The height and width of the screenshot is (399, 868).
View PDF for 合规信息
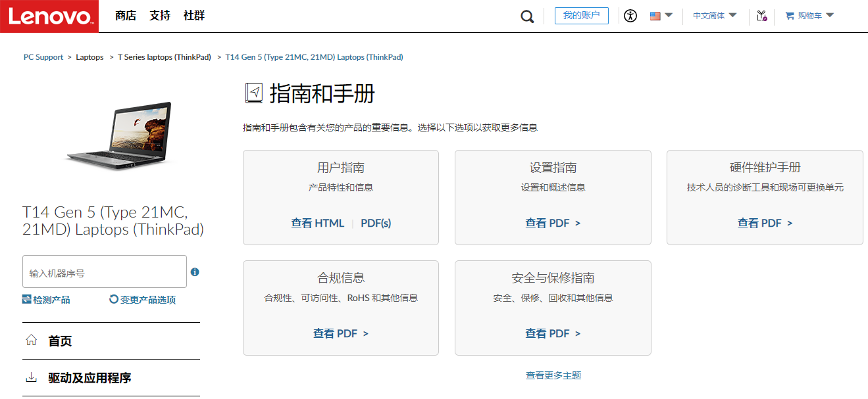click(x=341, y=333)
